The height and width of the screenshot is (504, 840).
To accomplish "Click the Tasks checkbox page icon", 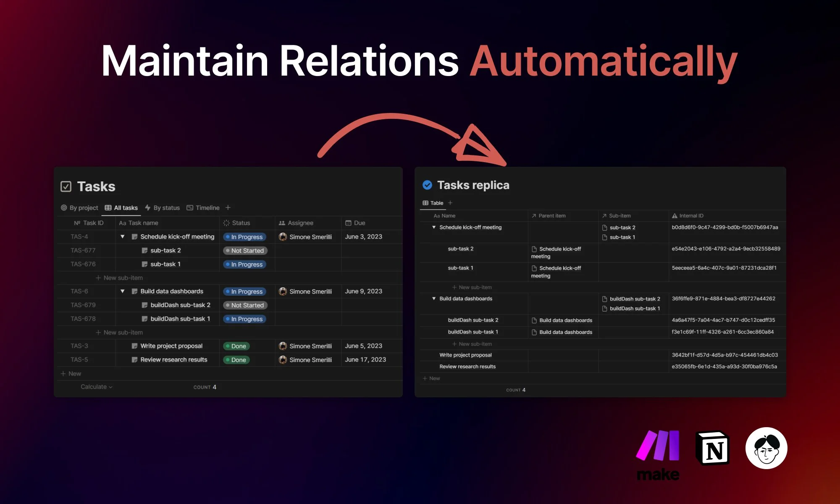I will [x=66, y=186].
